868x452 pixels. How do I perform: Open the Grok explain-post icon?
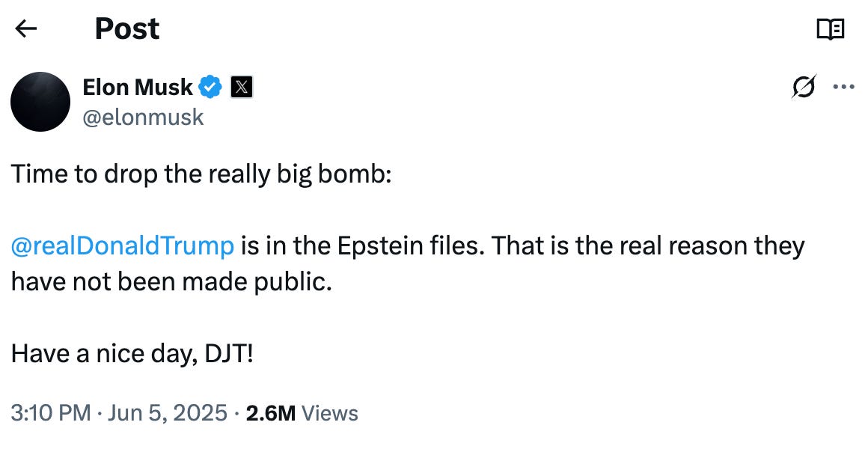coord(804,86)
